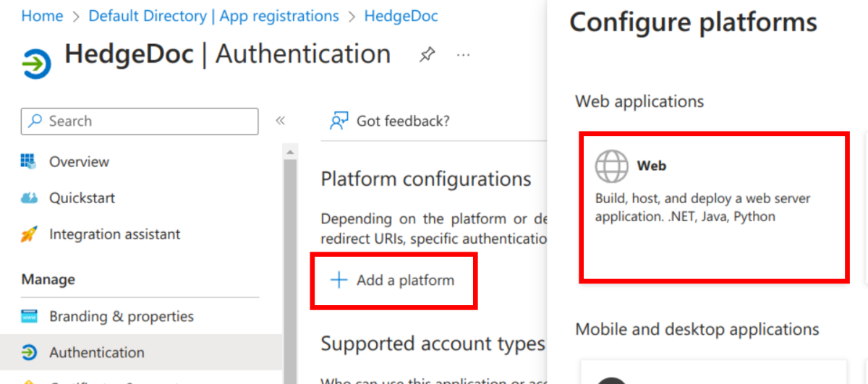The image size is (868, 384).
Task: Click the globe icon on Web tile
Action: pos(611,166)
